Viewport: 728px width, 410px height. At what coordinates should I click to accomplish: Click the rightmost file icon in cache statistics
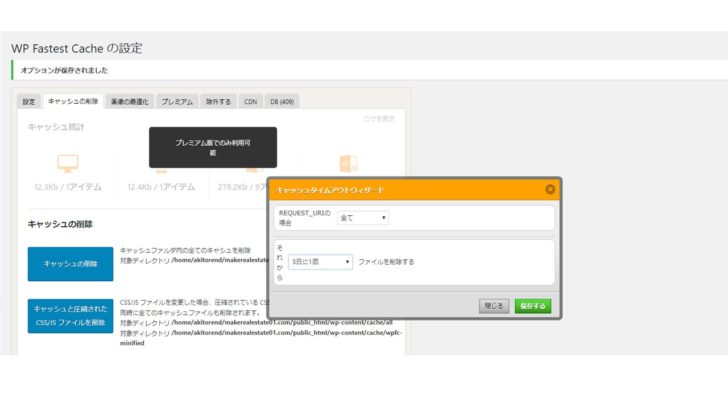click(x=347, y=163)
